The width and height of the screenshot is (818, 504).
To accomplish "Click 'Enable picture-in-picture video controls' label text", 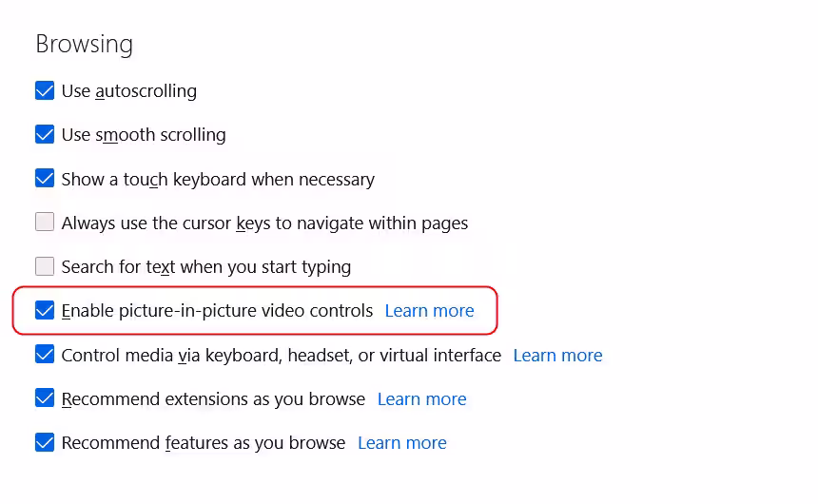I will 217,311.
